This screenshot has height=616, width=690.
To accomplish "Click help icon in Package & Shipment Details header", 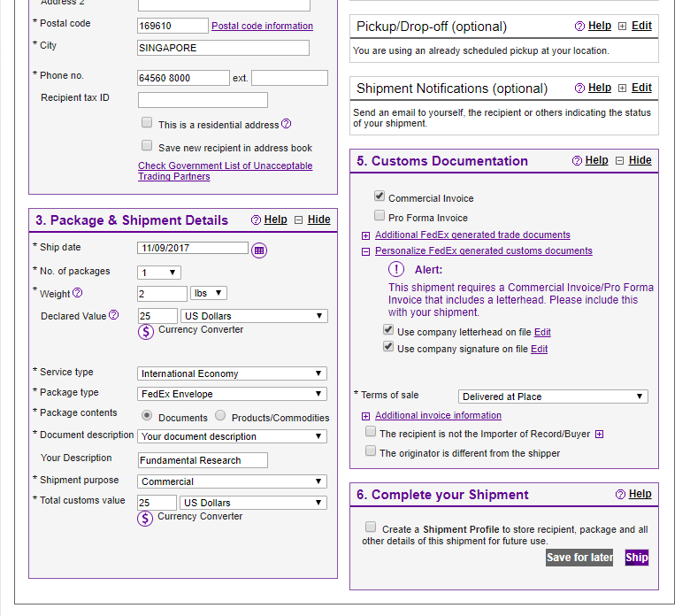I will (256, 219).
